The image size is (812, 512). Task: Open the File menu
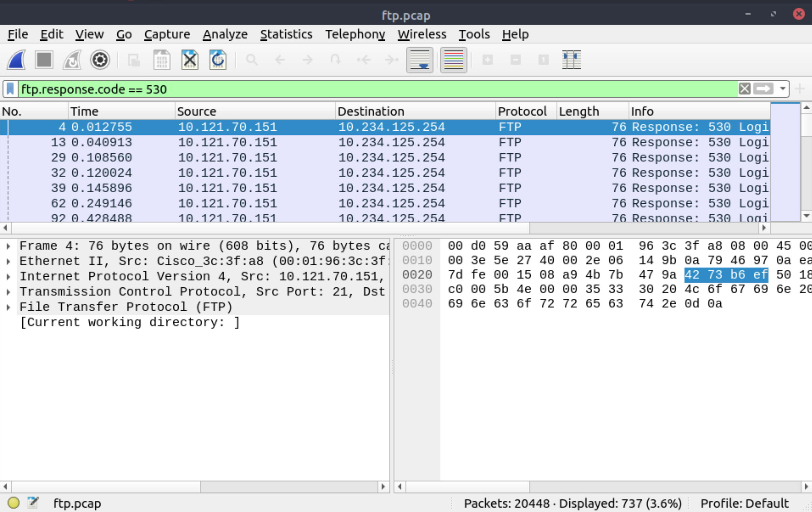click(18, 34)
